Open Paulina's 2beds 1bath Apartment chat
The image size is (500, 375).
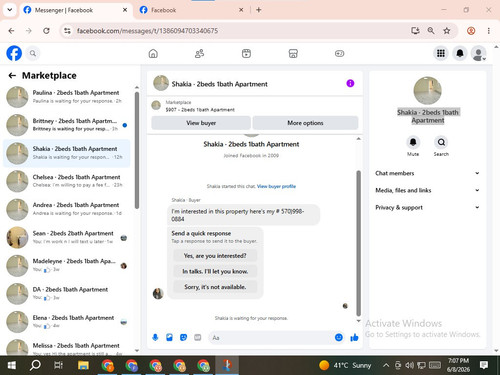[67, 97]
